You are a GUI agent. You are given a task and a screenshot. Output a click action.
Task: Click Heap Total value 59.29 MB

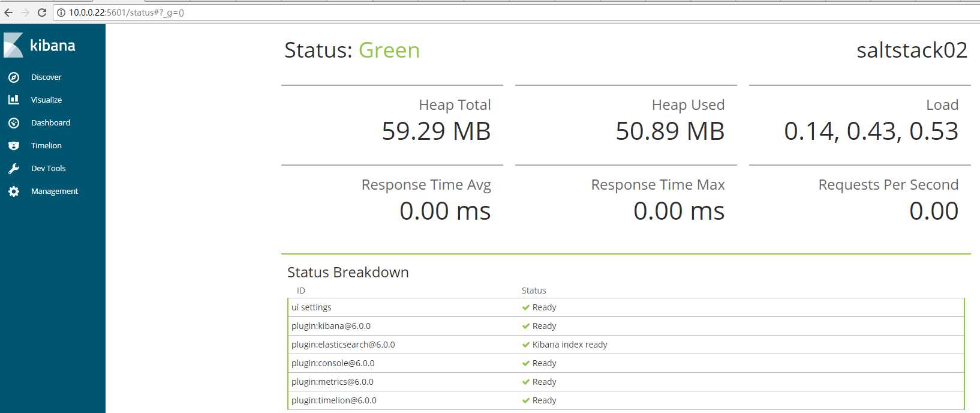click(x=437, y=131)
